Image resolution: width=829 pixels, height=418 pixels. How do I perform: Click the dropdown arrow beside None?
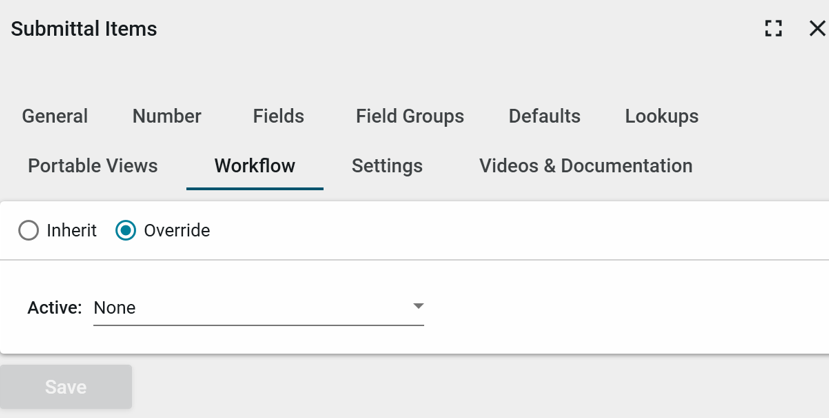(419, 307)
